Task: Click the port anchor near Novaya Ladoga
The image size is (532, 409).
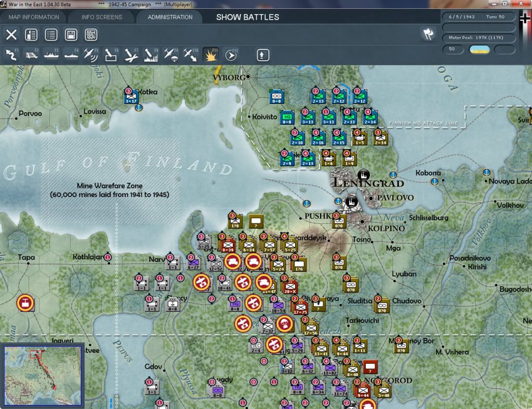Action: pyautogui.click(x=486, y=173)
